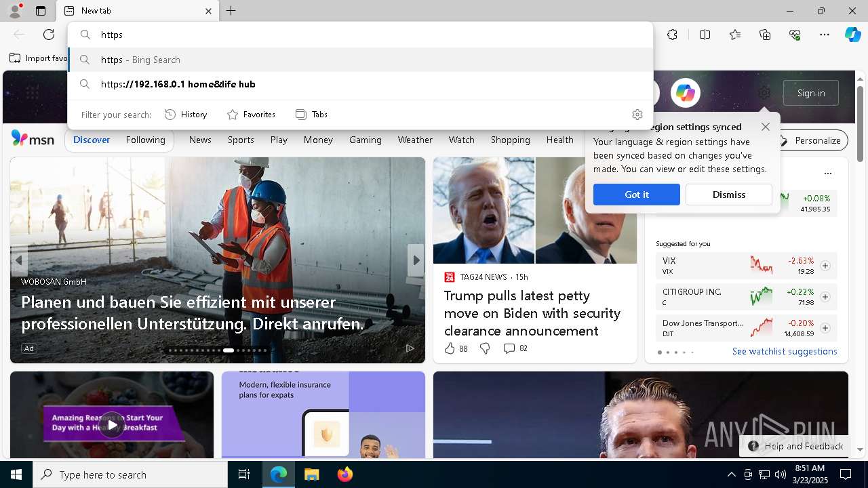
Task: Click the Personalize button
Action: tap(810, 140)
